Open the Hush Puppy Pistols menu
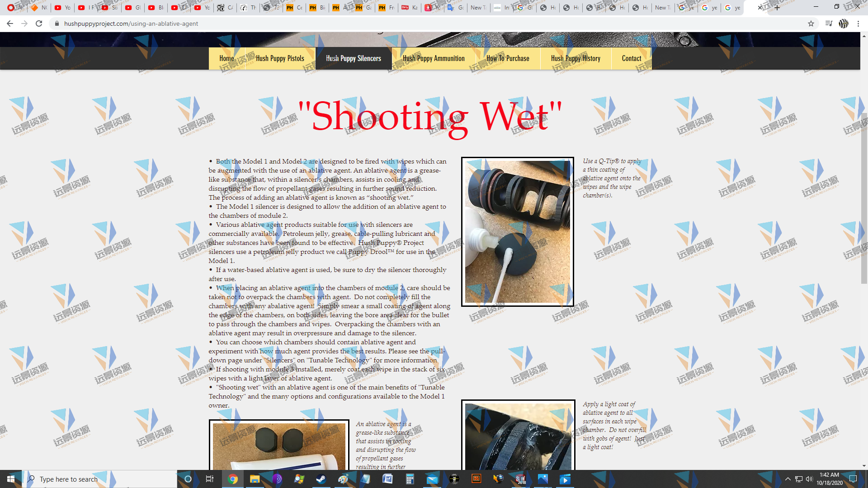868x488 pixels. (x=280, y=58)
